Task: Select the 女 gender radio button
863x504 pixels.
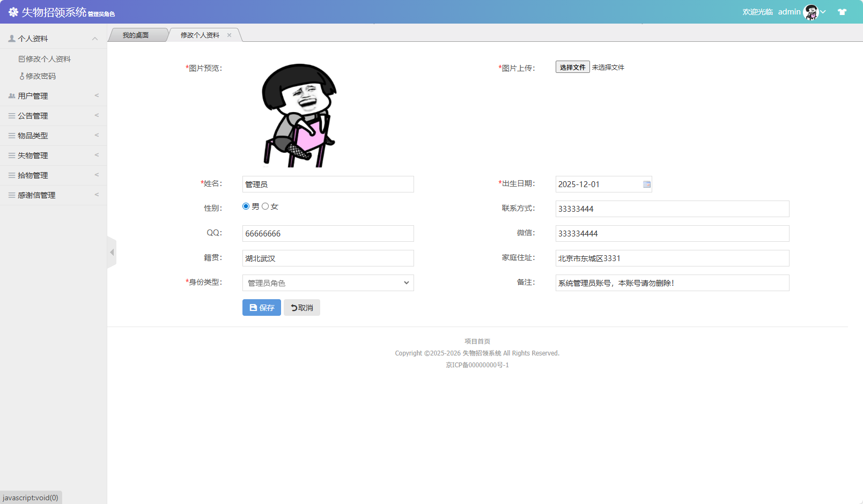Action: (x=265, y=205)
